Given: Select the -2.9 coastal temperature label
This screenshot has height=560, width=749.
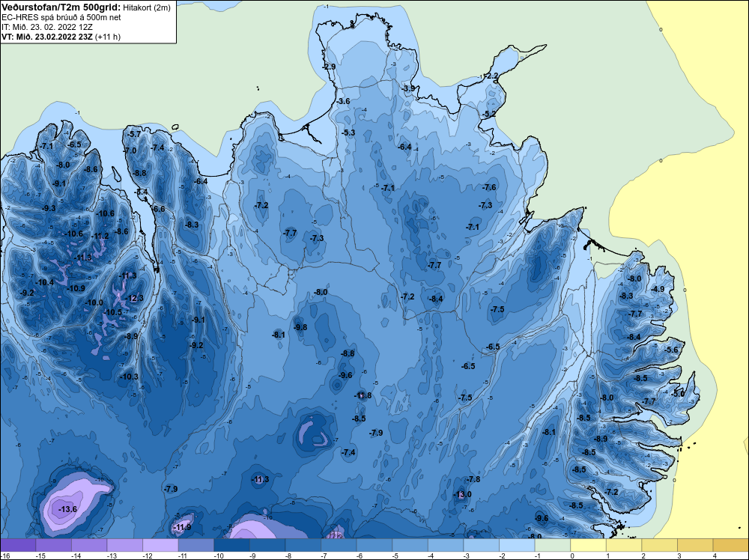Looking at the screenshot, I should coord(329,67).
